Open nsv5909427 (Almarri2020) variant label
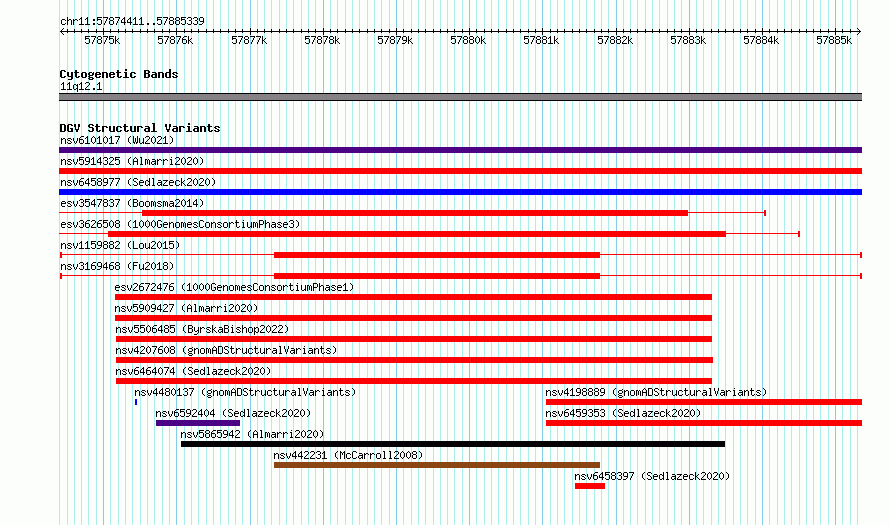The height and width of the screenshot is (525, 890). pos(186,308)
